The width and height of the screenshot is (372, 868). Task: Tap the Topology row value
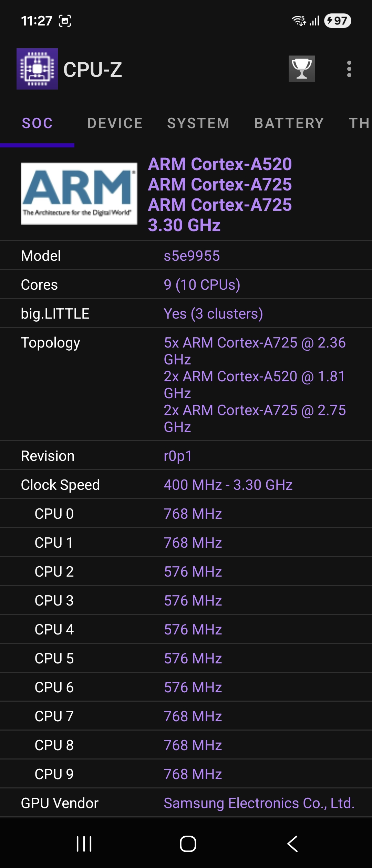point(255,384)
